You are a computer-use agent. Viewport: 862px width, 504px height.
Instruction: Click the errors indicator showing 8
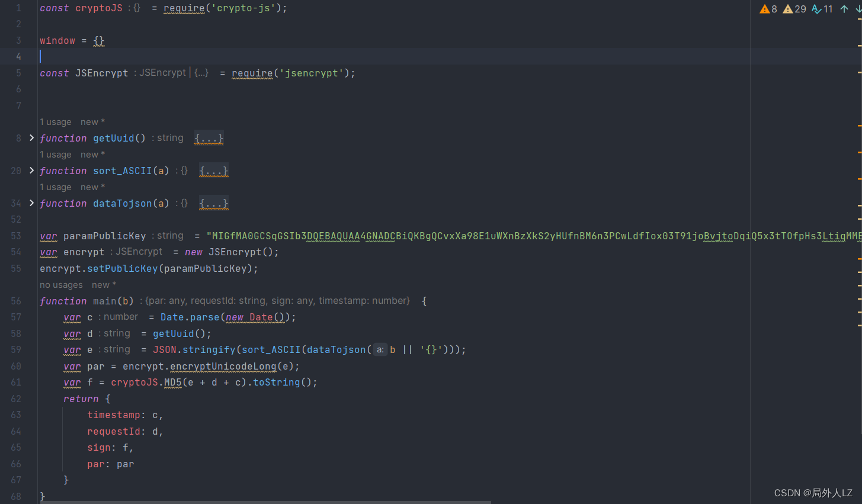768,9
